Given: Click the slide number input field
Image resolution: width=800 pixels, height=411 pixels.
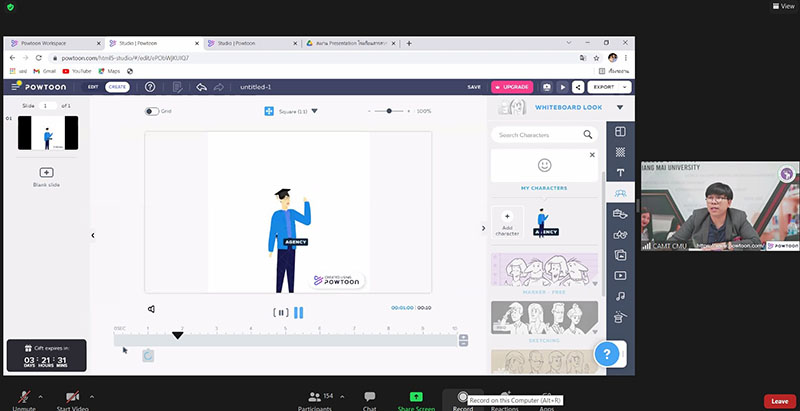Looking at the screenshot, I should tap(47, 106).
